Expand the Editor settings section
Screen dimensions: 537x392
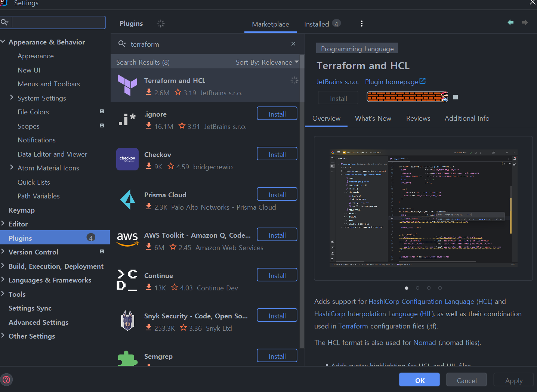coord(3,223)
